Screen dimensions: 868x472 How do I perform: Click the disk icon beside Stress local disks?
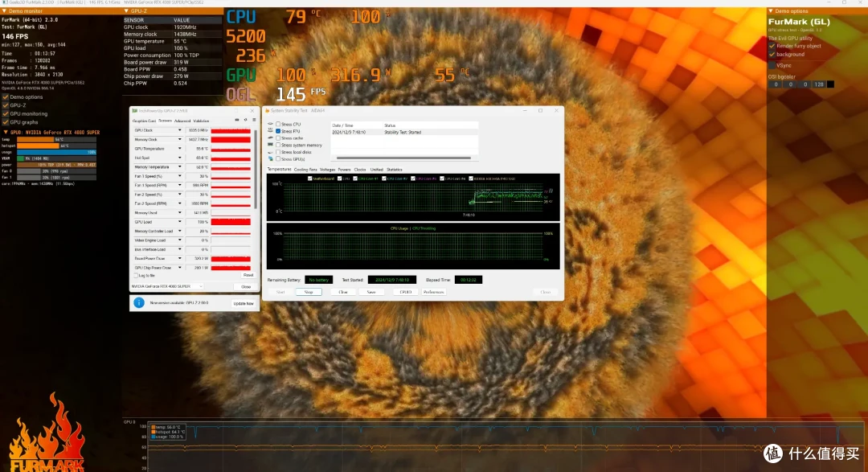271,152
